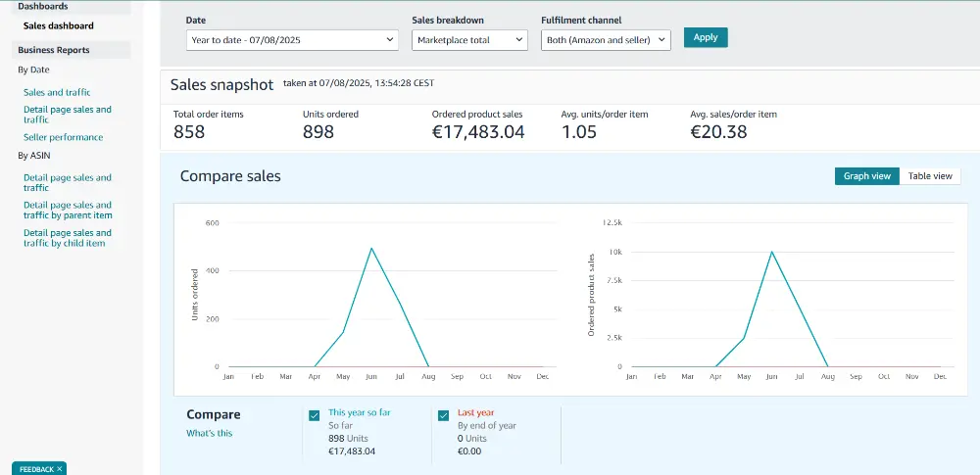Open Seller performance report
This screenshot has width=980, height=475.
63,137
